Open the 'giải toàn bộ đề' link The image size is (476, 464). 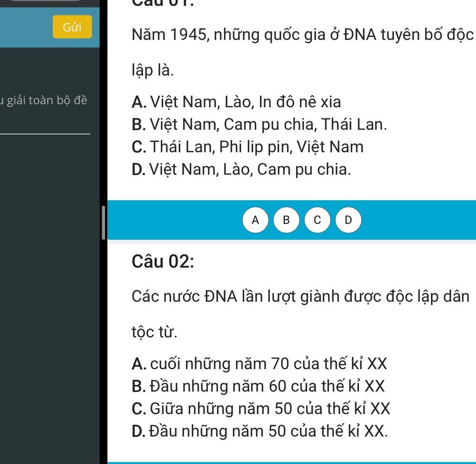[43, 100]
